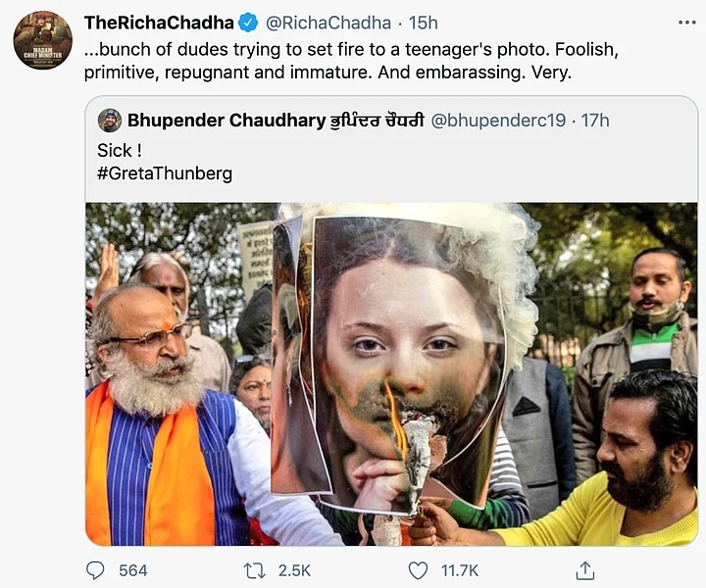Open Bhupender Chaudhary's small avatar
This screenshot has width=706, height=588.
click(110, 121)
